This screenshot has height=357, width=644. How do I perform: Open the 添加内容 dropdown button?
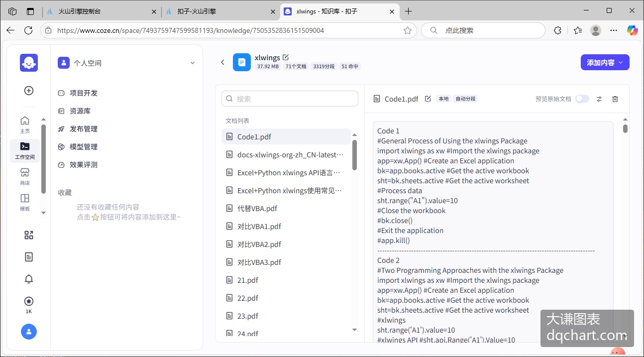point(605,62)
